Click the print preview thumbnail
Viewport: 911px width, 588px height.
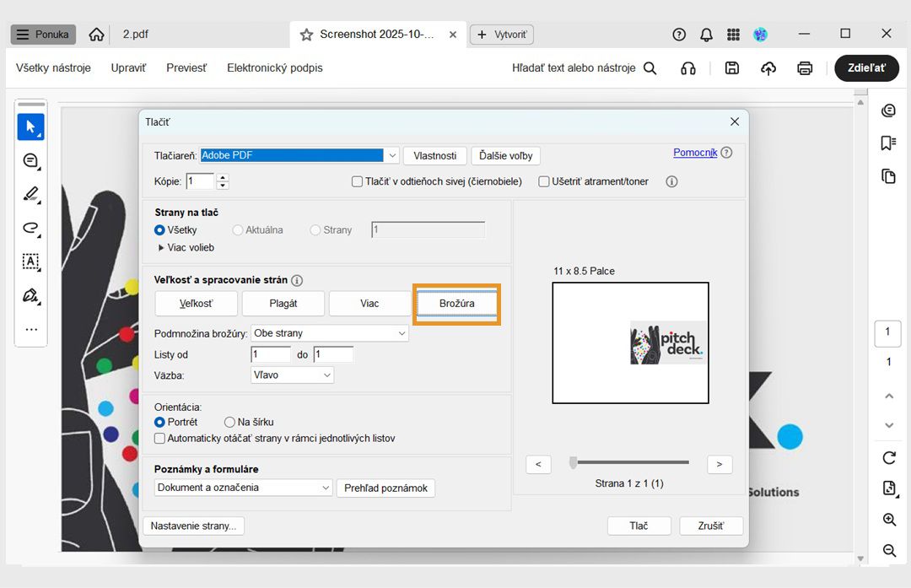tap(630, 343)
